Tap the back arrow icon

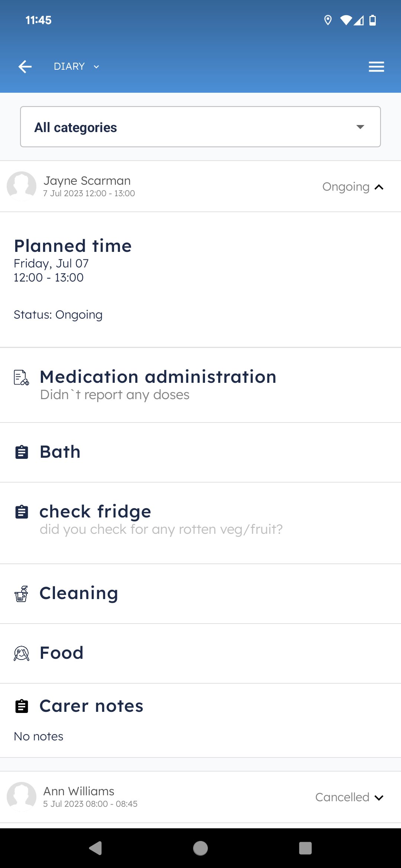pos(25,67)
